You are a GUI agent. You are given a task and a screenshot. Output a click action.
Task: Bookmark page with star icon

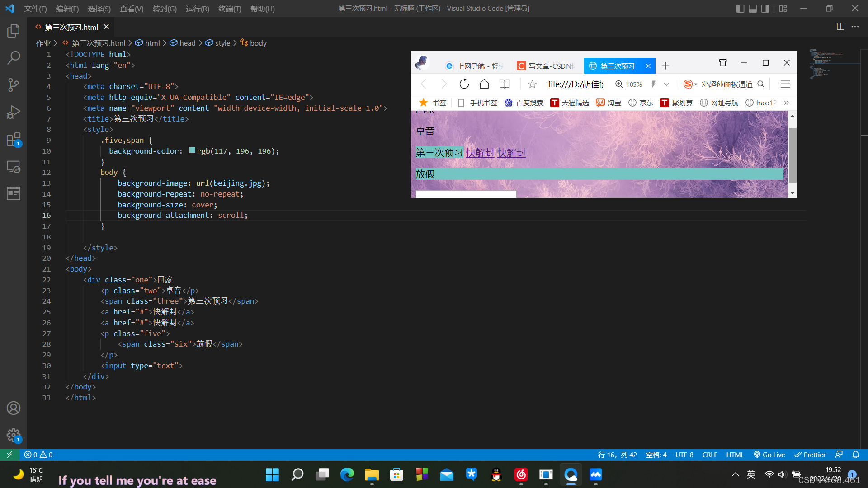(532, 84)
